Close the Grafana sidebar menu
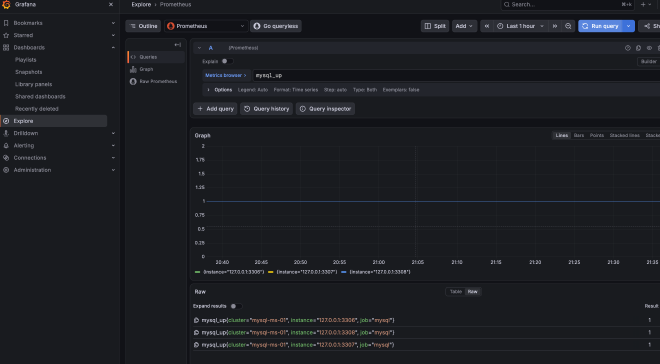Viewport: 660px width, 364px height. 111,5
